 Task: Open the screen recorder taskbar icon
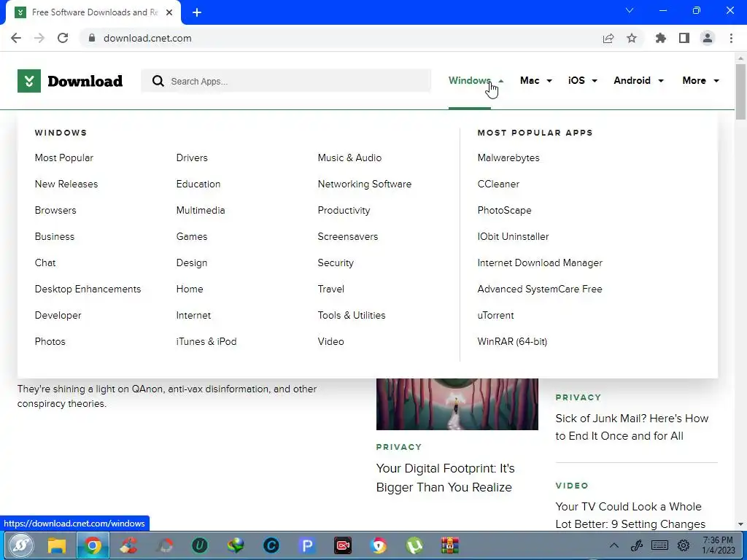coord(343,545)
